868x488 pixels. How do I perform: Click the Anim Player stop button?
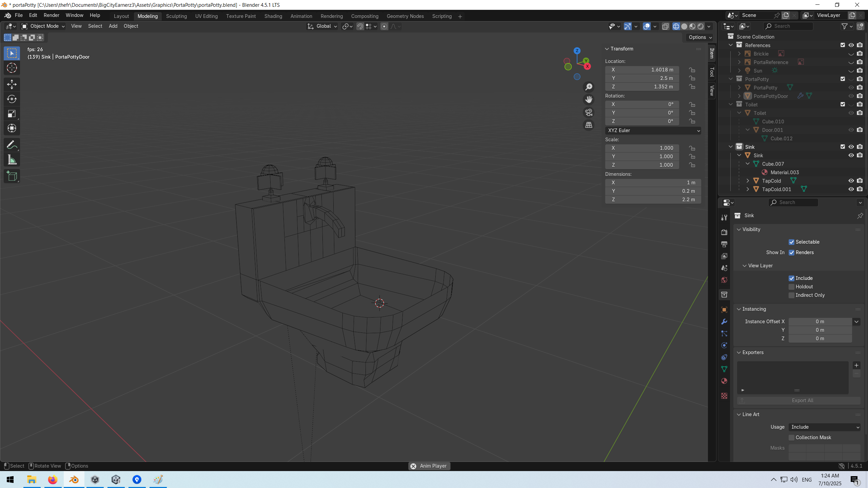(x=413, y=466)
